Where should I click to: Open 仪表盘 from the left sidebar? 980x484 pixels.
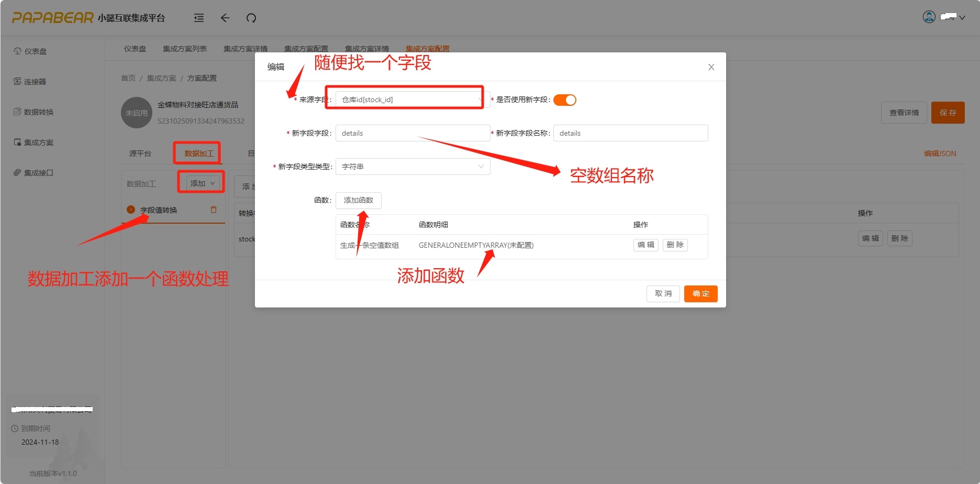pyautogui.click(x=35, y=51)
